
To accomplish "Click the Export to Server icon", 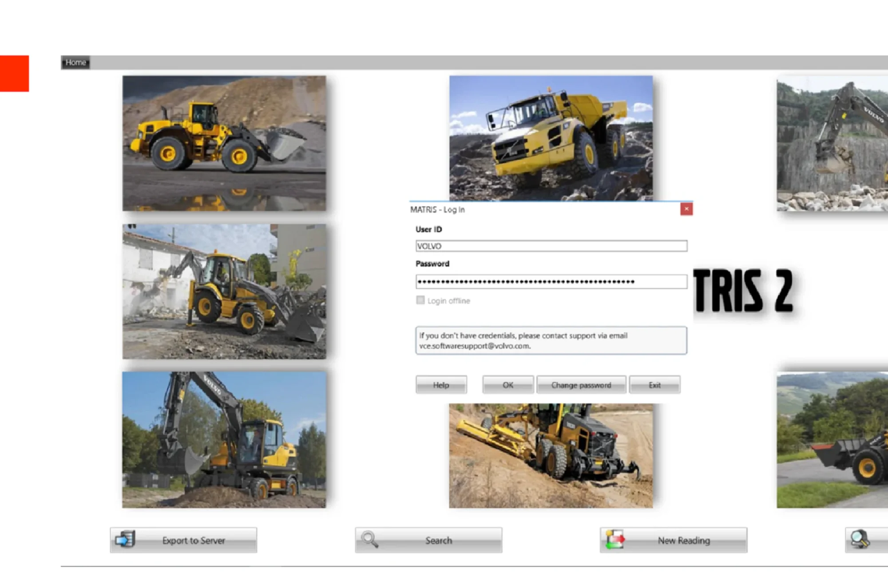I will 125,539.
